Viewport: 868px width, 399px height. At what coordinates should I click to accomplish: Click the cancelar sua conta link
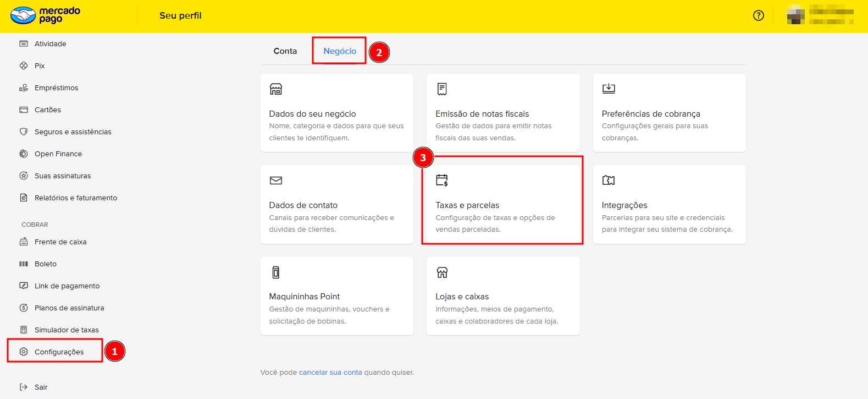point(330,373)
